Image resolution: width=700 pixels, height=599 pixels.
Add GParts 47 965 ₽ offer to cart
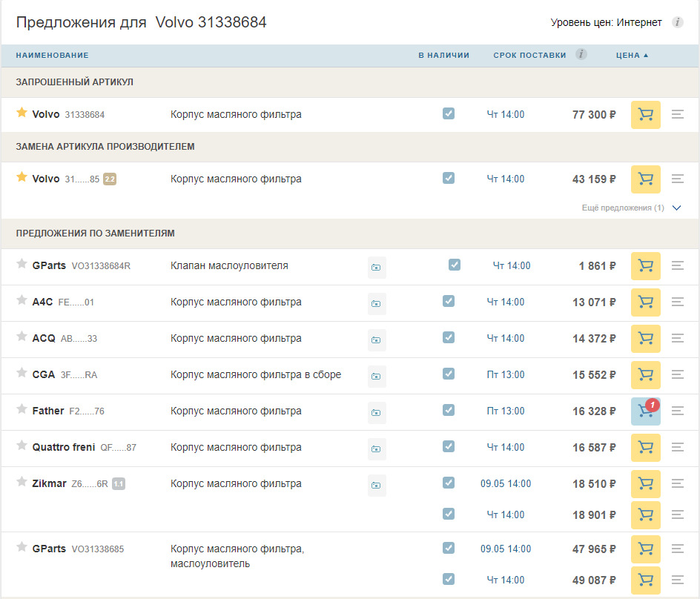tap(646, 549)
